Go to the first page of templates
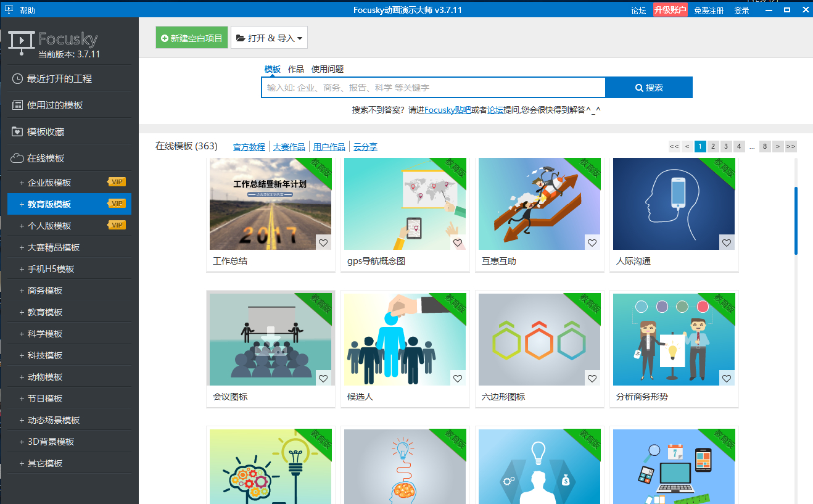Image resolution: width=813 pixels, height=504 pixels. point(674,146)
